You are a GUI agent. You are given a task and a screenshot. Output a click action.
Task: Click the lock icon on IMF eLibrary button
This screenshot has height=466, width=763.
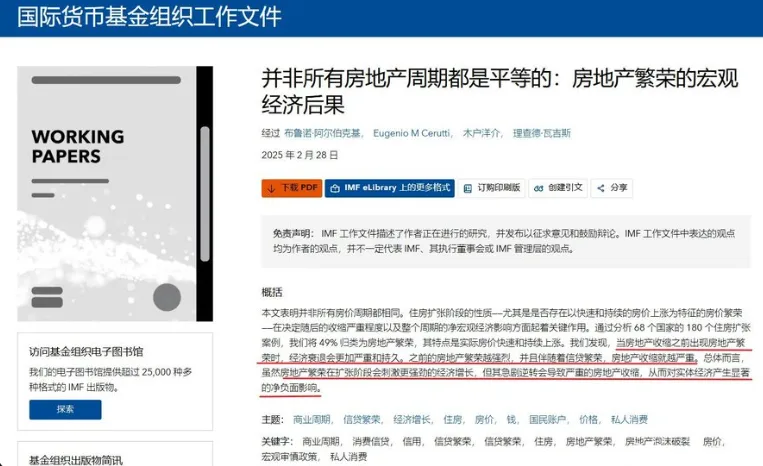coord(335,189)
